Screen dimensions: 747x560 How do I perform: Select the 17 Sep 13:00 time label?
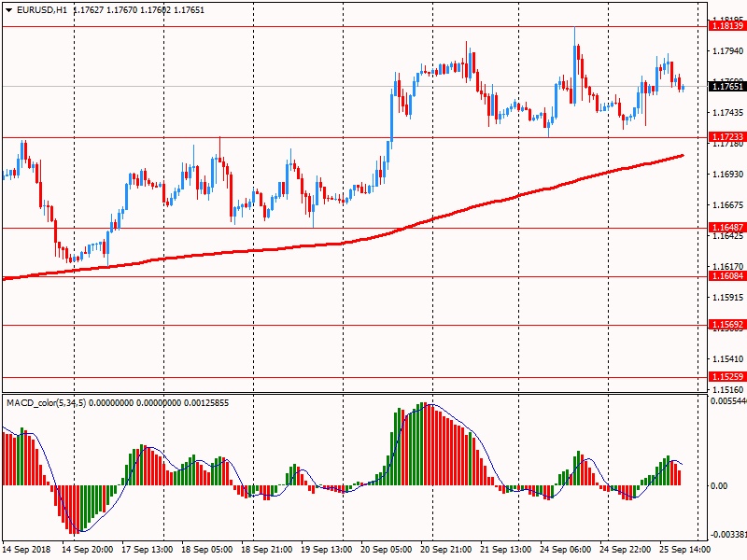(x=149, y=550)
